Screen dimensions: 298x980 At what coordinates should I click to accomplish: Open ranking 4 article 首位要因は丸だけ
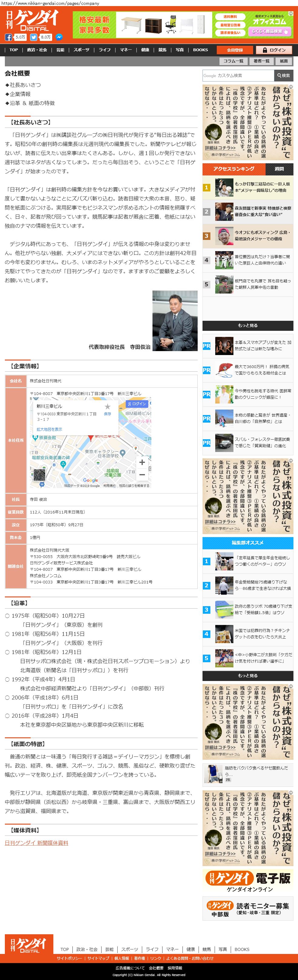[x=248, y=260]
